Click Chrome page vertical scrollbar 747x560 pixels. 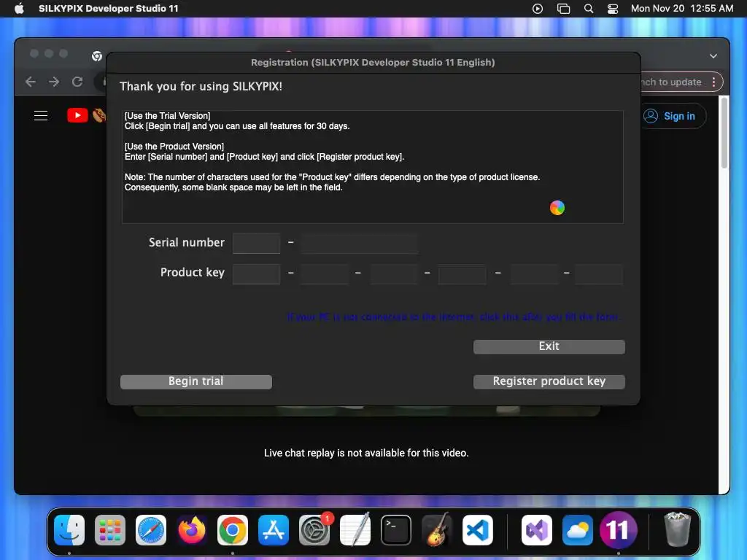(724, 133)
